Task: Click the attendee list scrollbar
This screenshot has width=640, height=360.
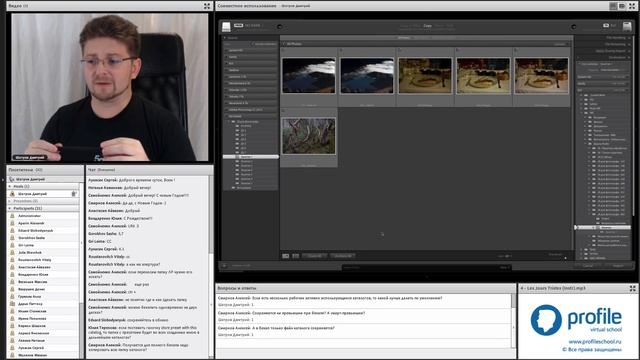Action: 81,271
